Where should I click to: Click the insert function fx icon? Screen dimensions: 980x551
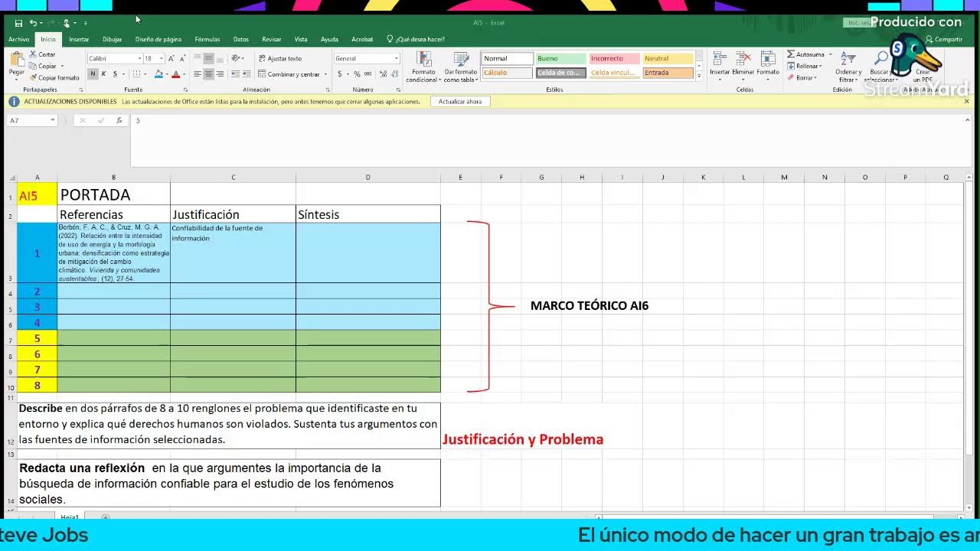119,120
